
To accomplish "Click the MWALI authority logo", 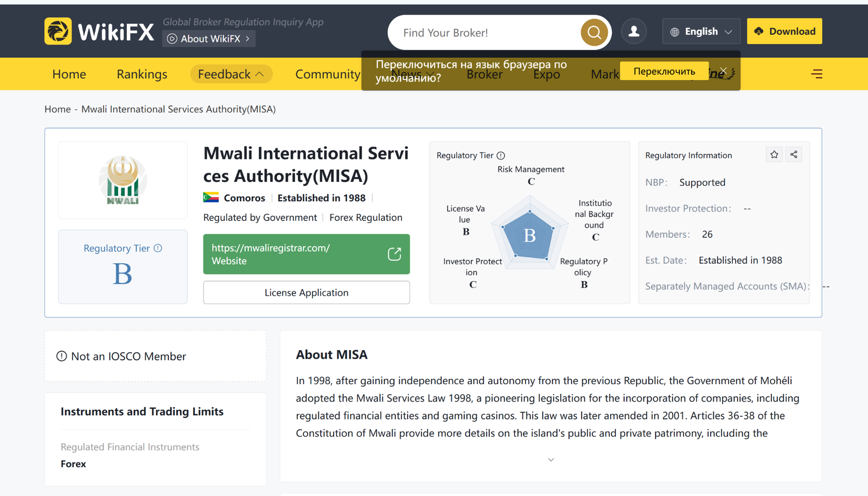I will click(123, 180).
